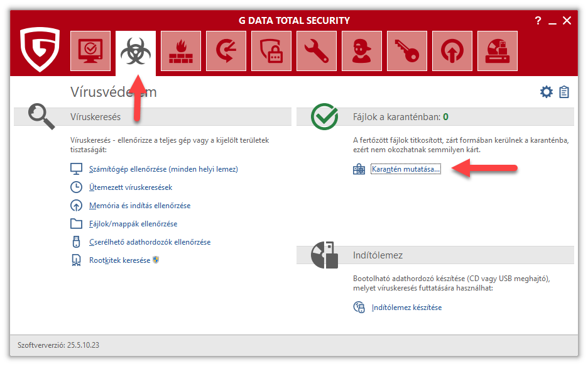Open the Backup circular arrow tab

pyautogui.click(x=226, y=51)
